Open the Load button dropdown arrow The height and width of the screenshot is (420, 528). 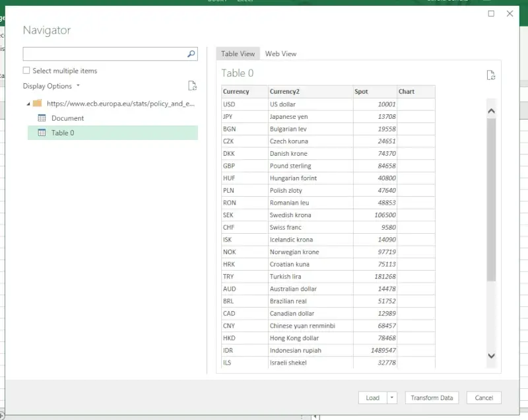pos(391,398)
